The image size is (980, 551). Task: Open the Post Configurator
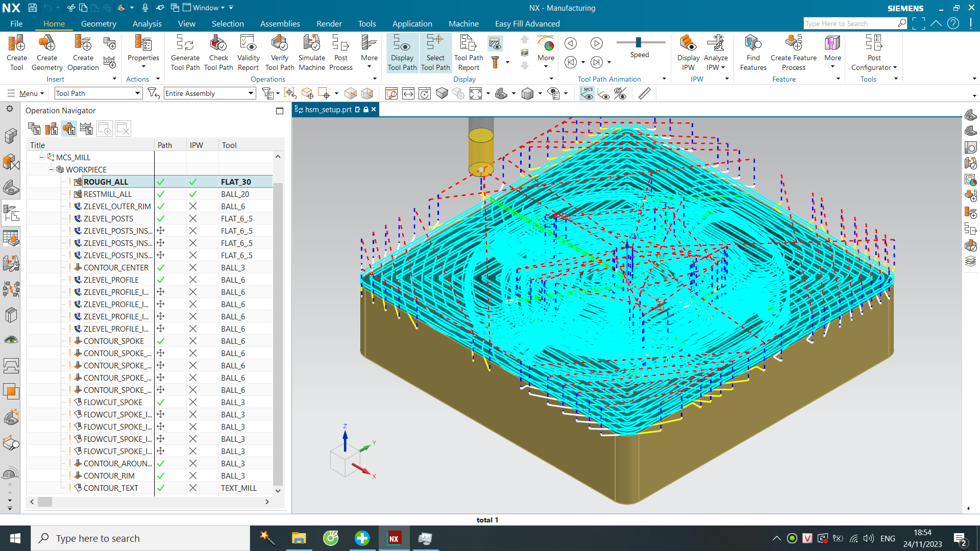[874, 53]
